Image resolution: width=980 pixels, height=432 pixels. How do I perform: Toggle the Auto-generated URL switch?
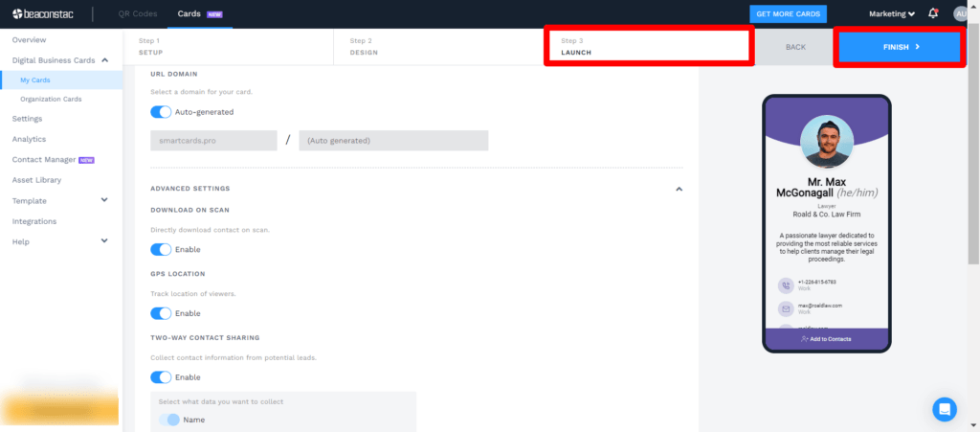161,112
